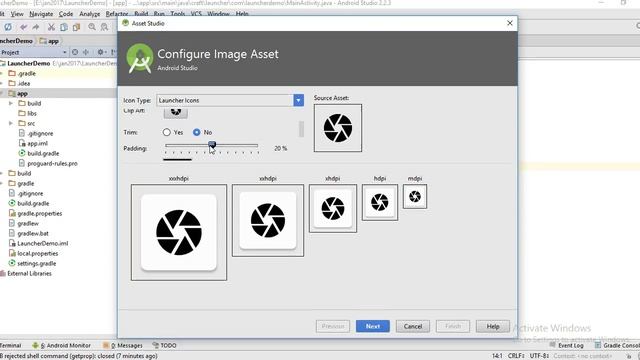
Task: Select the .idea folder in project tree
Action: (x=24, y=83)
